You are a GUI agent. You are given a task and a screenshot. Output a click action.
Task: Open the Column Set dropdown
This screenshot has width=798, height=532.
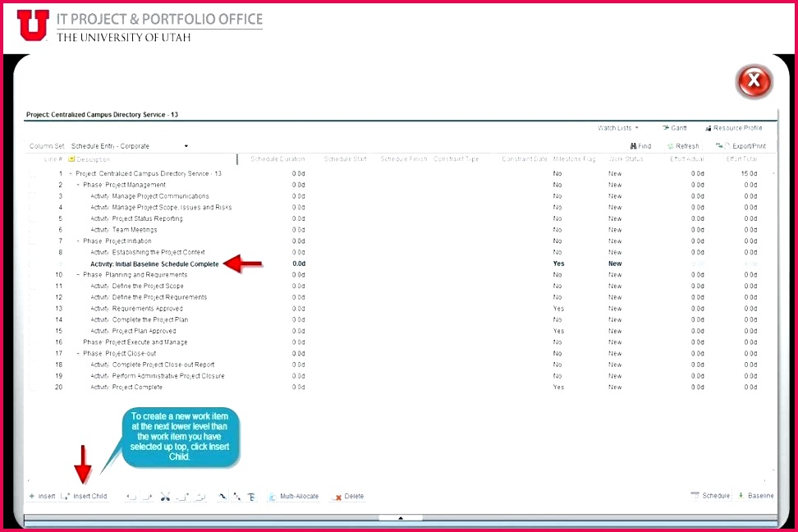tap(186, 146)
